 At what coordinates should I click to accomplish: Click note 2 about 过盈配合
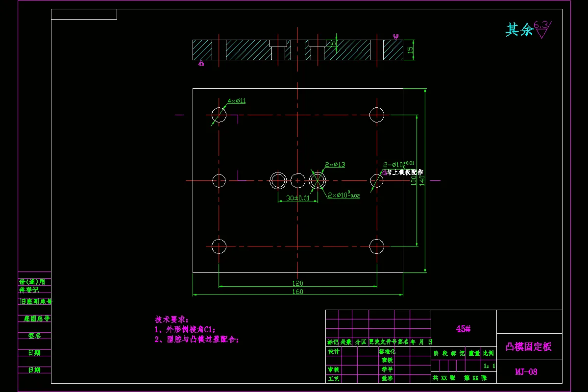point(196,339)
